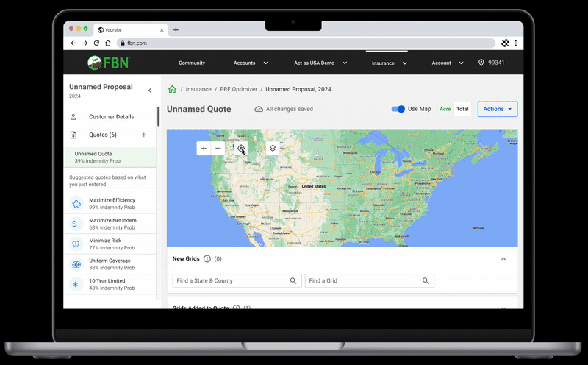Click the home breadcrumb icon

tap(172, 89)
